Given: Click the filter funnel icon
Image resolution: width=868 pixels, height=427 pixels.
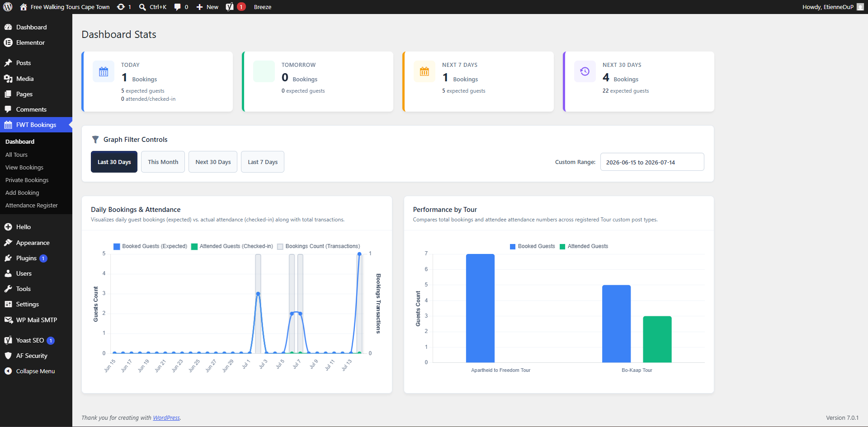Looking at the screenshot, I should point(95,140).
